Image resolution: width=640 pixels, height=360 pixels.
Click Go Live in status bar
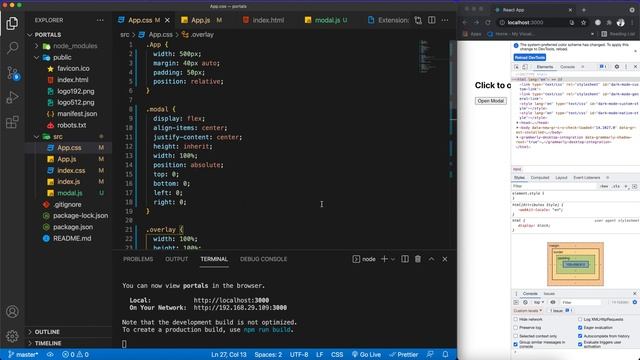(367, 354)
